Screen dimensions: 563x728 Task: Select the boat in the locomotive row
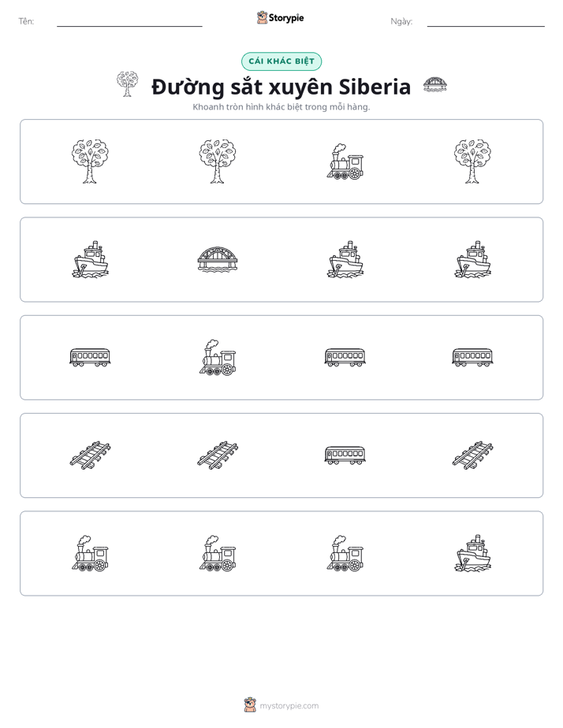click(473, 553)
